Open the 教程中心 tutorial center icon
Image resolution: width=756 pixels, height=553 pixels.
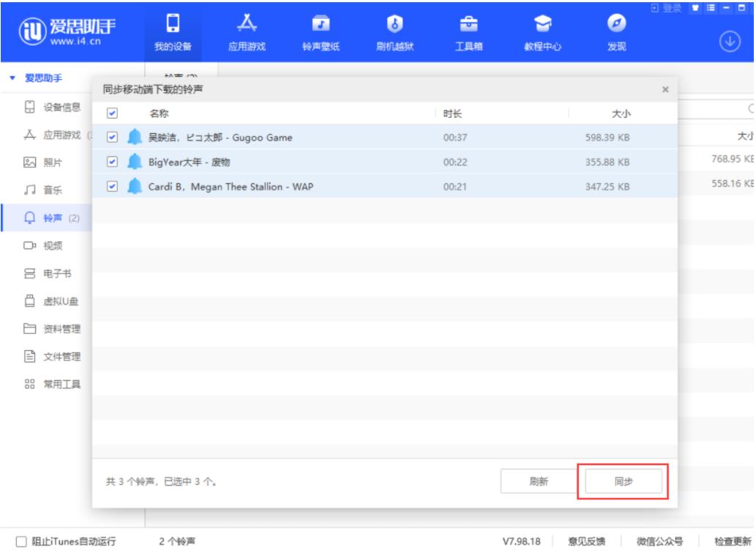[x=542, y=23]
